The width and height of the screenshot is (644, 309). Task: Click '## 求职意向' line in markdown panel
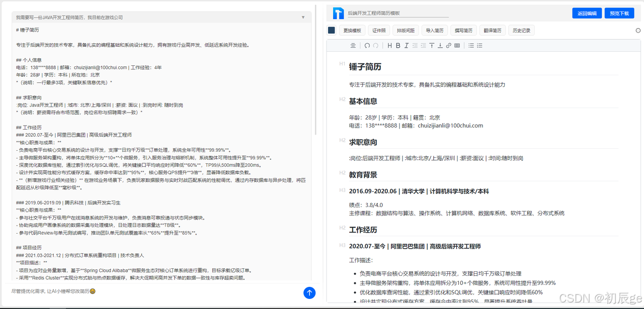point(29,97)
